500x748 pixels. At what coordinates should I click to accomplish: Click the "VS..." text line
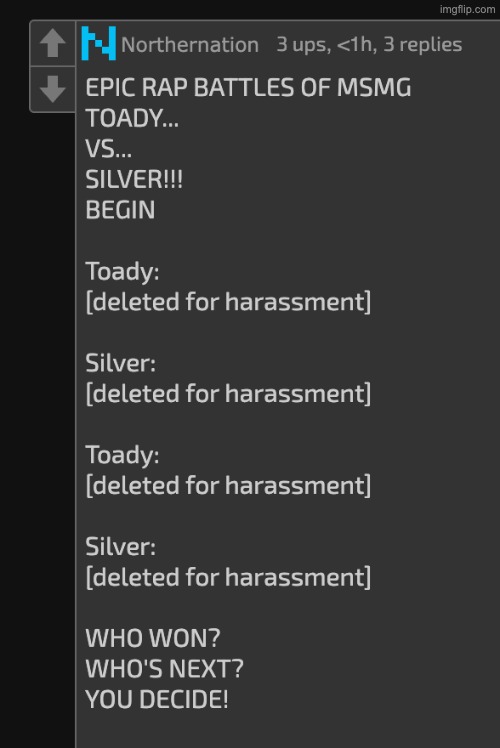(108, 149)
